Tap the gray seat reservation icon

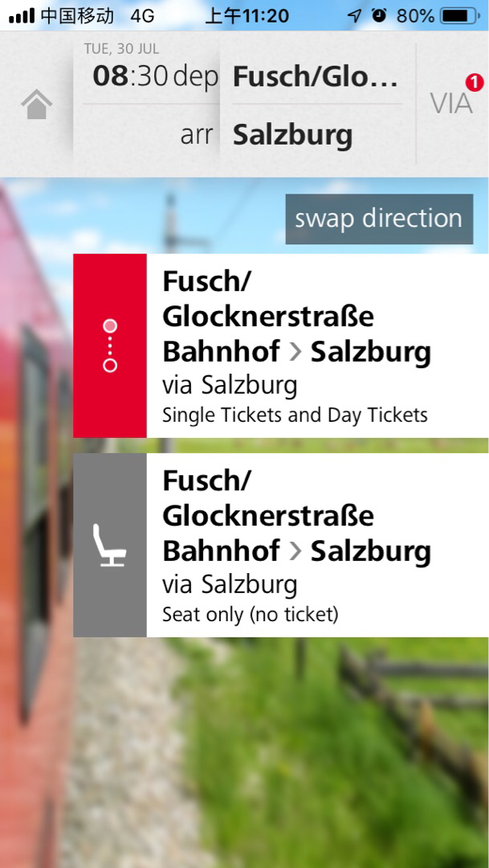[x=110, y=545]
